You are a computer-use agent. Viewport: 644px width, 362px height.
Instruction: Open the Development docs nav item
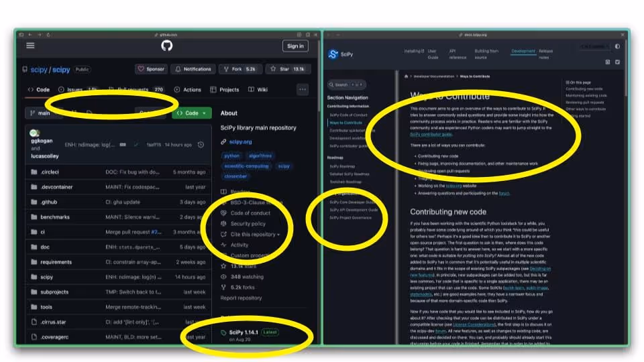(x=523, y=52)
